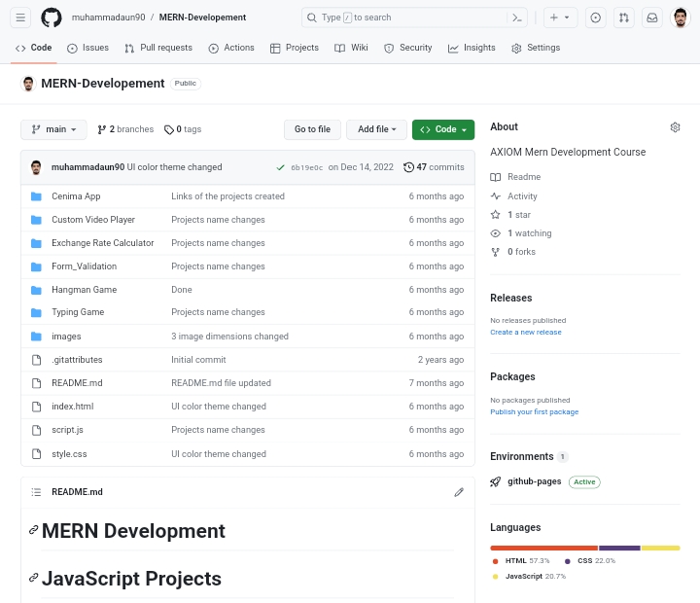Open the Custom Video Player folder
The image size is (700, 603).
(93, 220)
